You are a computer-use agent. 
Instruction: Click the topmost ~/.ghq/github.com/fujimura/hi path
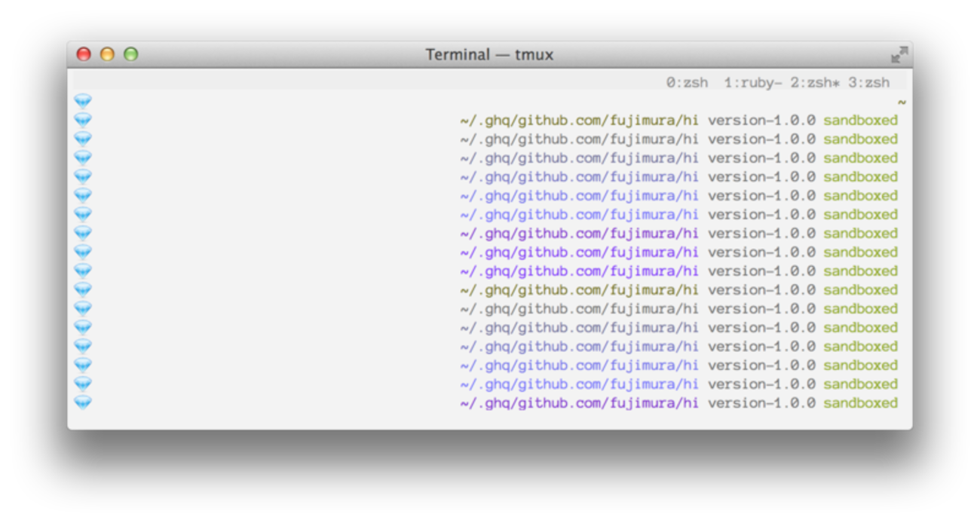pos(579,121)
